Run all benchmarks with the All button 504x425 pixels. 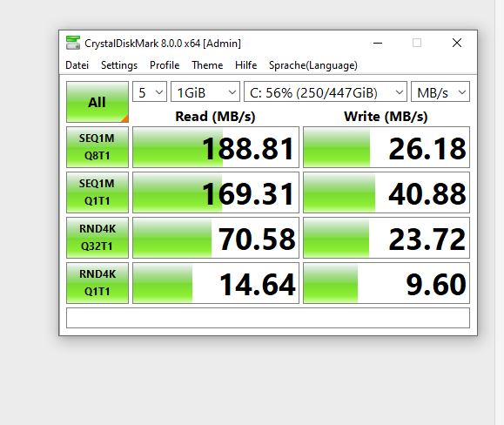pyautogui.click(x=97, y=102)
